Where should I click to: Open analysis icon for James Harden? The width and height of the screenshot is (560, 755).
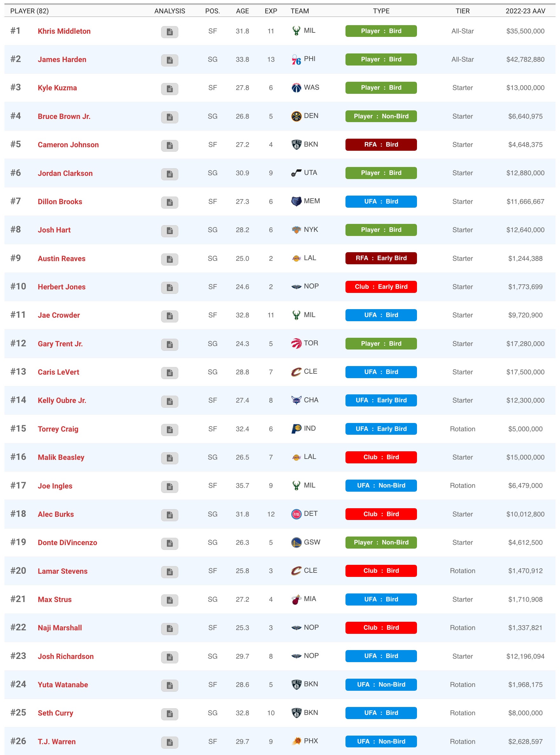169,60
